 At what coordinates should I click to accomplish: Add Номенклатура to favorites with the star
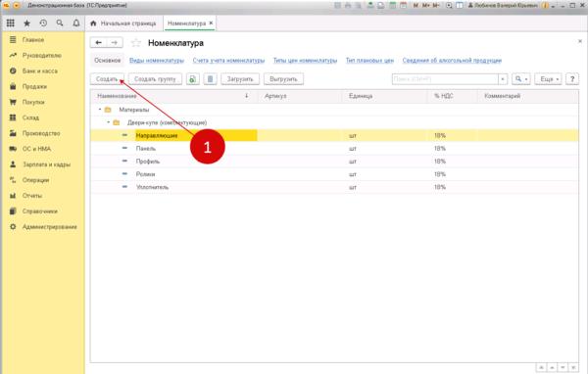point(136,43)
